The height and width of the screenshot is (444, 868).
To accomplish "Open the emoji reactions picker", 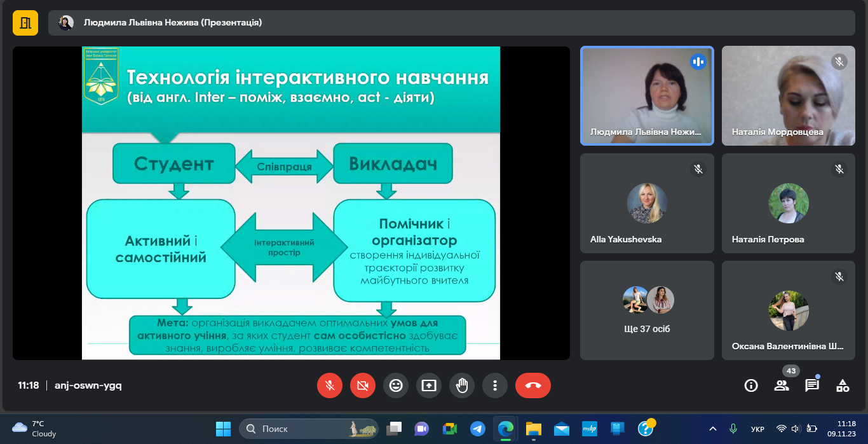I will click(x=396, y=385).
